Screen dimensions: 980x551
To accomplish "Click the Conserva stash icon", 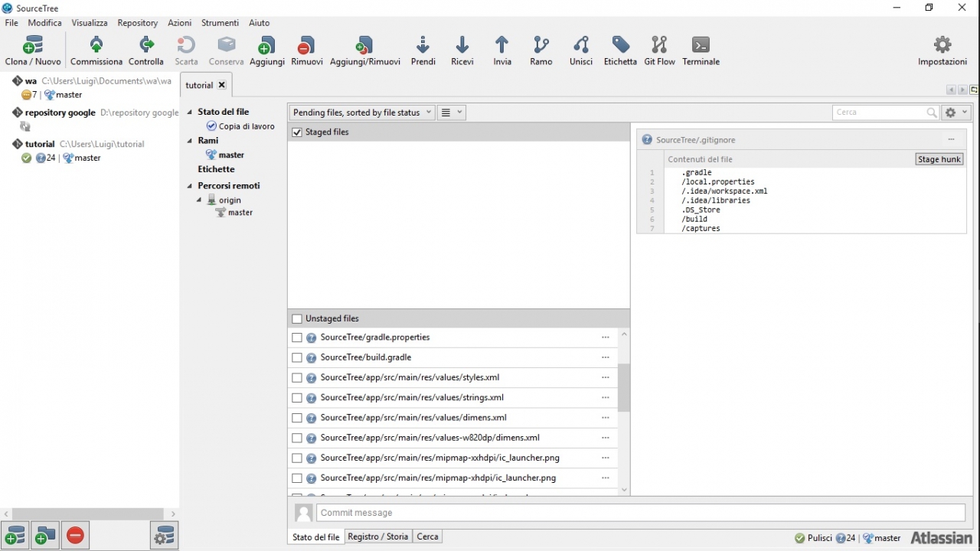I will pos(227,45).
